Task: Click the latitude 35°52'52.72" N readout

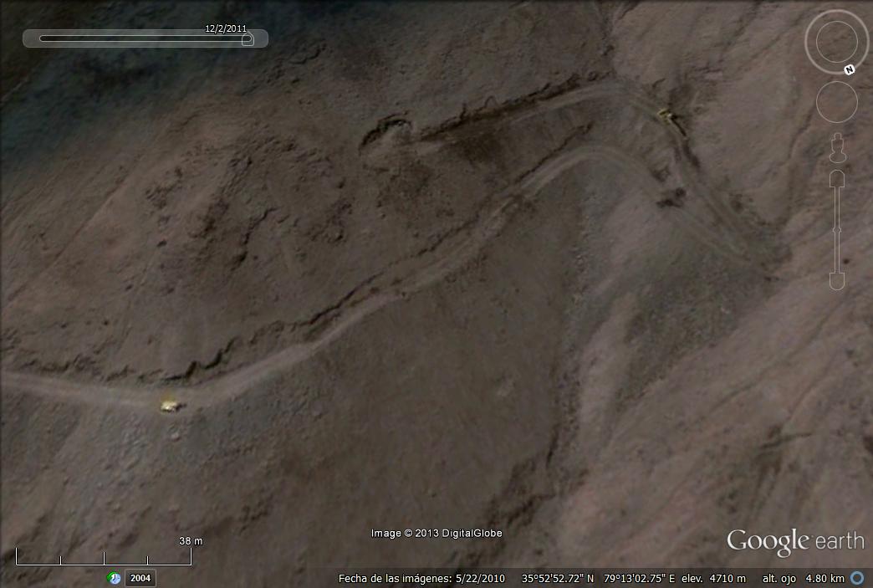Action: 558,579
